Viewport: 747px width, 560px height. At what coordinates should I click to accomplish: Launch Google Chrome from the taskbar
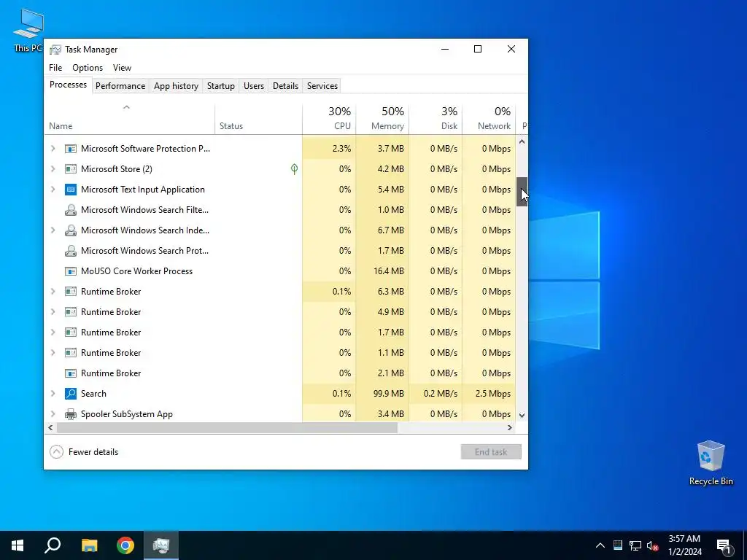pos(125,545)
